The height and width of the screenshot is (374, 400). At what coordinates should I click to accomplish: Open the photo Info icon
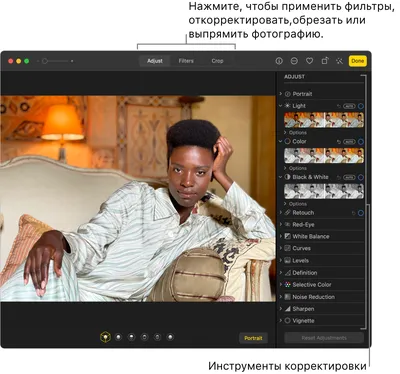[x=279, y=61]
